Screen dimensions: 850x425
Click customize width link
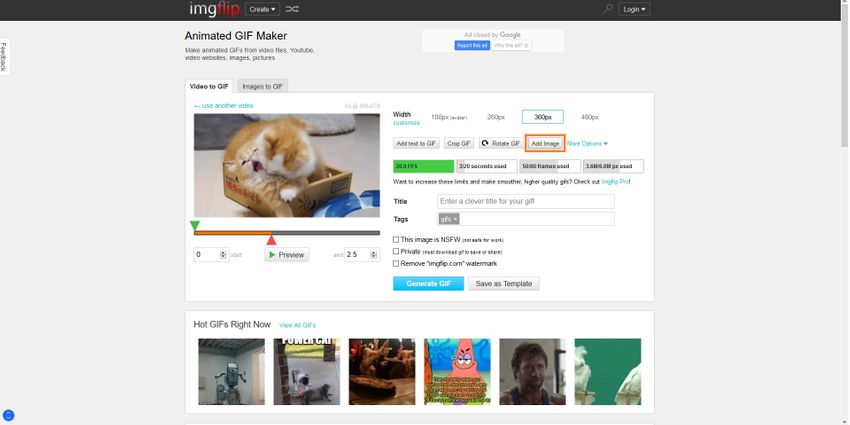406,123
